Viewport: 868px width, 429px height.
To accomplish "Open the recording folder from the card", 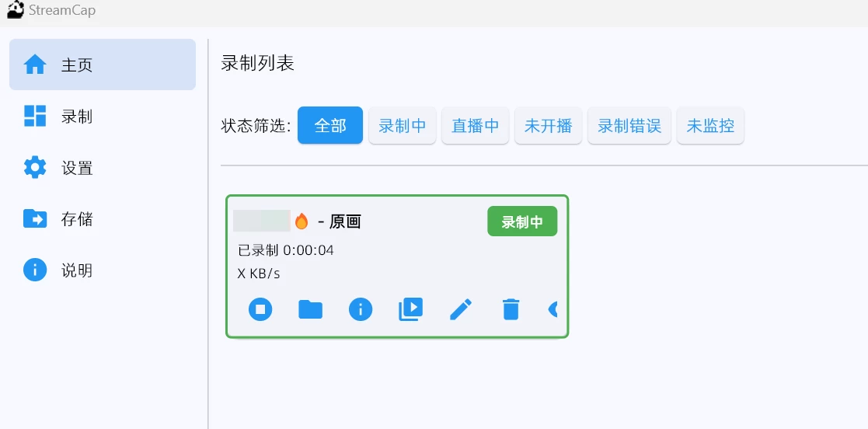I will click(311, 309).
